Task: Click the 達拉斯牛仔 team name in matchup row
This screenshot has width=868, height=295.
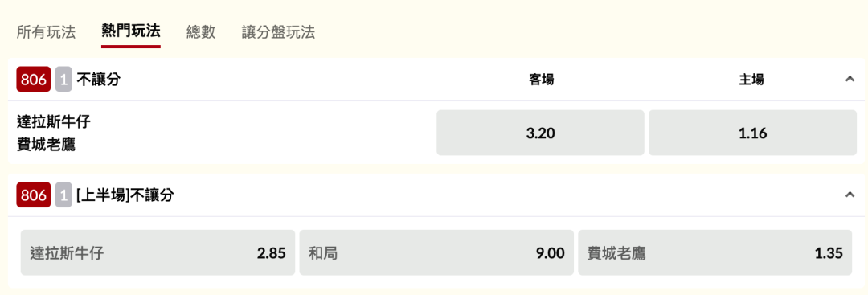Action: 54,121
